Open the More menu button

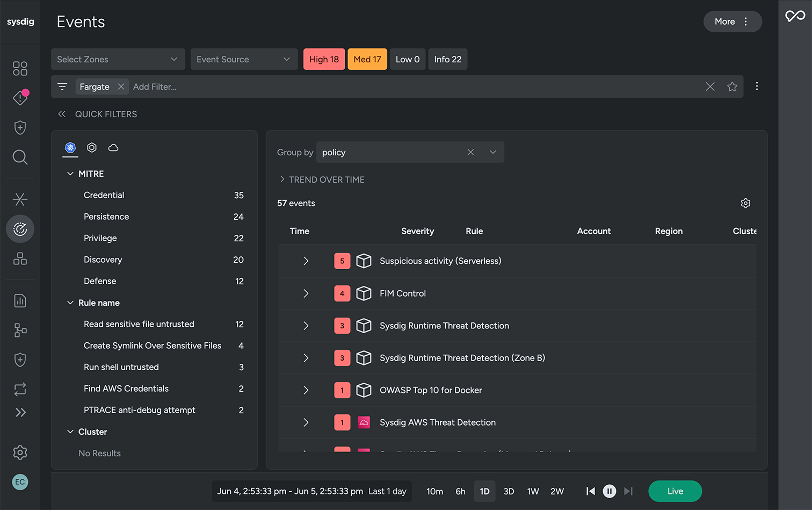(x=733, y=21)
